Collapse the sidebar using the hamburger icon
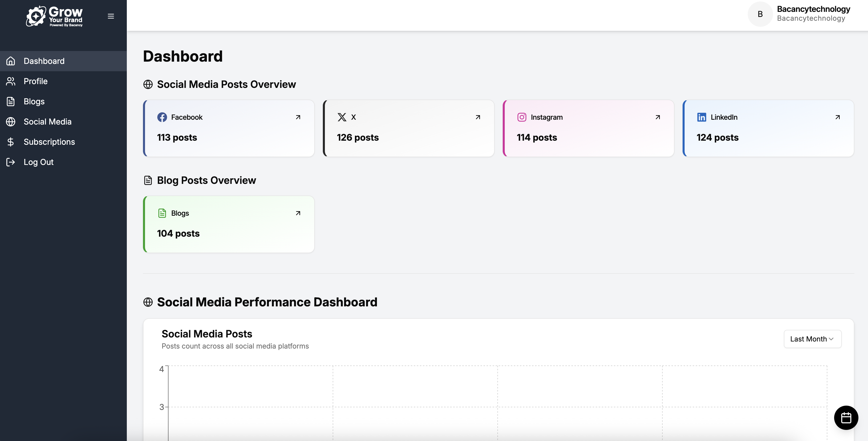This screenshot has height=441, width=868. 111,16
